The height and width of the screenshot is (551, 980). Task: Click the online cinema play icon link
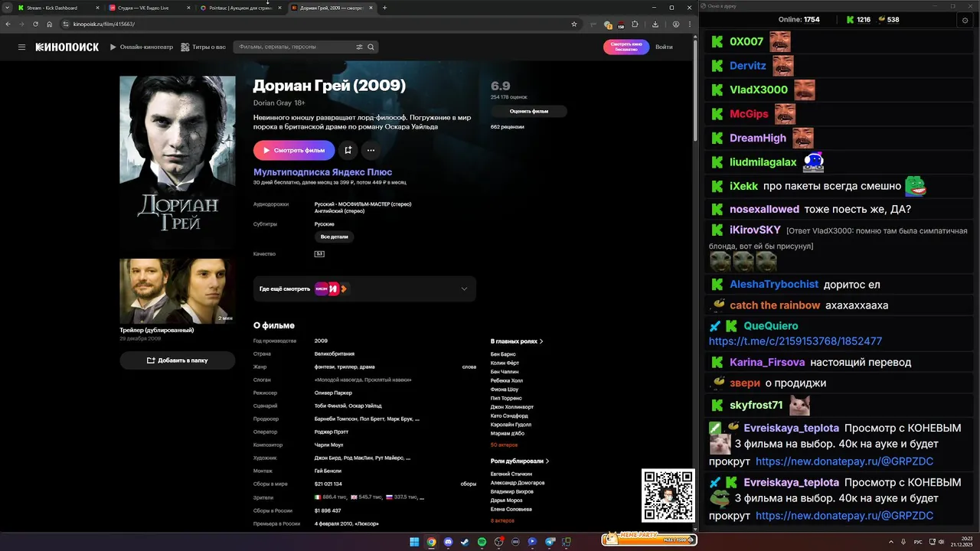click(113, 47)
